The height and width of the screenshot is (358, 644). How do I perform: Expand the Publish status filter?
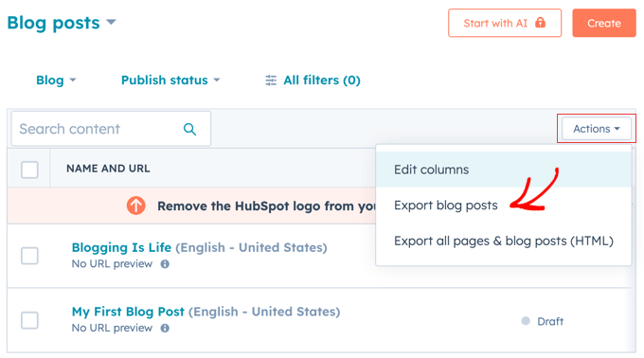point(170,81)
